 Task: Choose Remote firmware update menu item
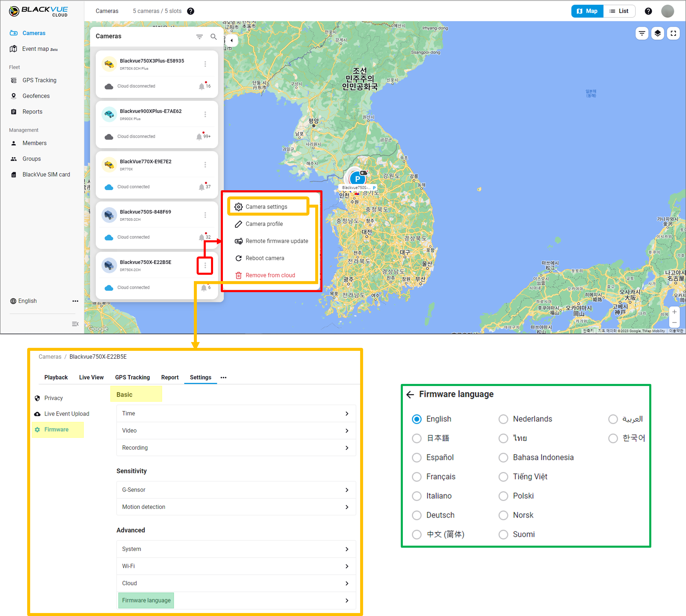272,241
